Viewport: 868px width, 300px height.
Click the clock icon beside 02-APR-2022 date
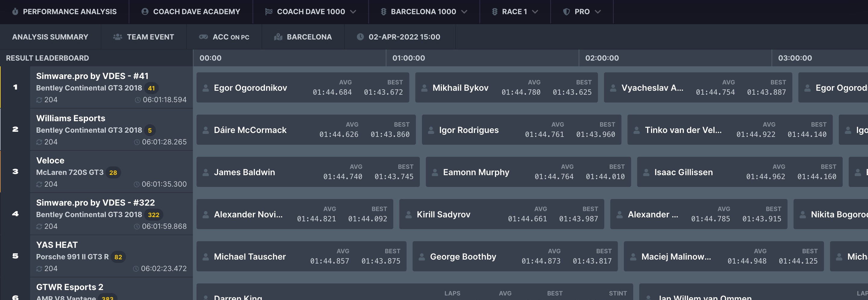point(360,37)
